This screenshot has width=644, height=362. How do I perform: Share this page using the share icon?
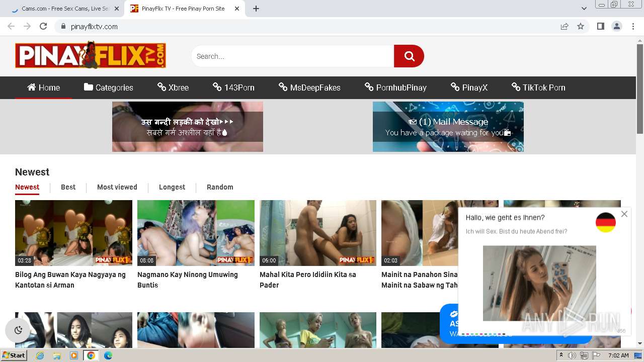(x=565, y=26)
